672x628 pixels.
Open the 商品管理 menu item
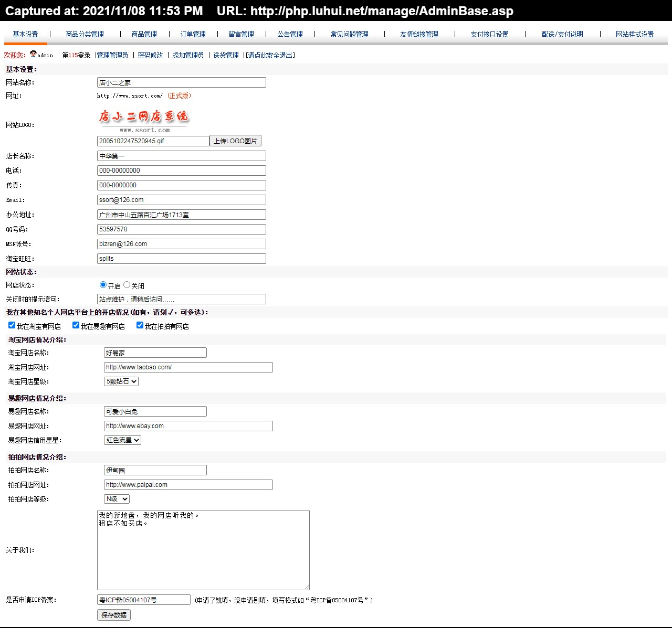tap(144, 34)
